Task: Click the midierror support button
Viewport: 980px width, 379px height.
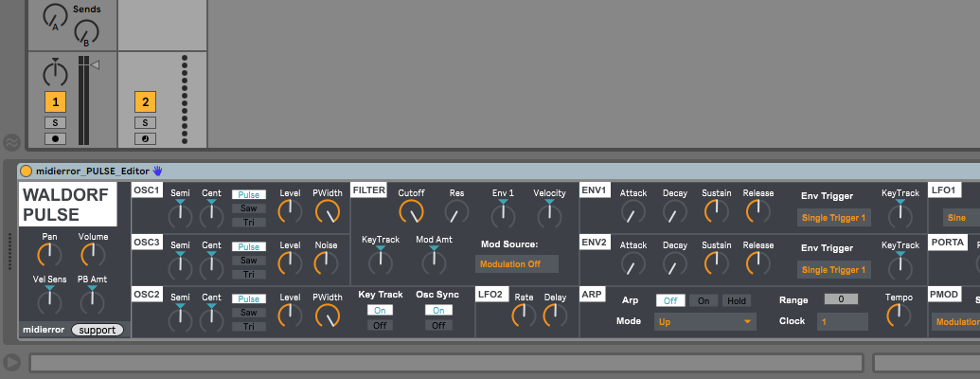Action: tap(98, 330)
